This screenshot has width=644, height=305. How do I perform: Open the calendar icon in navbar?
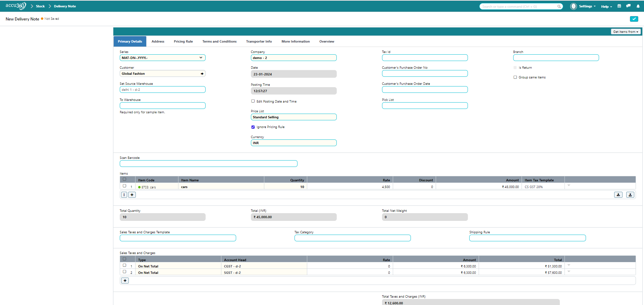tap(619, 6)
